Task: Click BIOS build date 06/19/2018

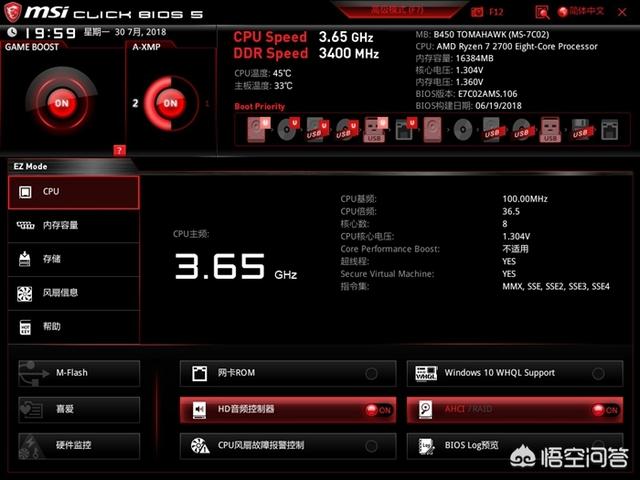Action: (x=498, y=106)
